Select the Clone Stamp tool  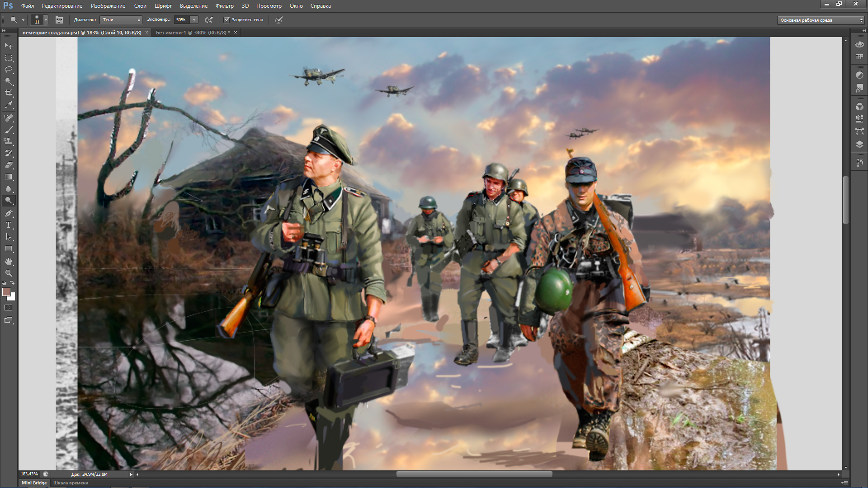pos(9,141)
